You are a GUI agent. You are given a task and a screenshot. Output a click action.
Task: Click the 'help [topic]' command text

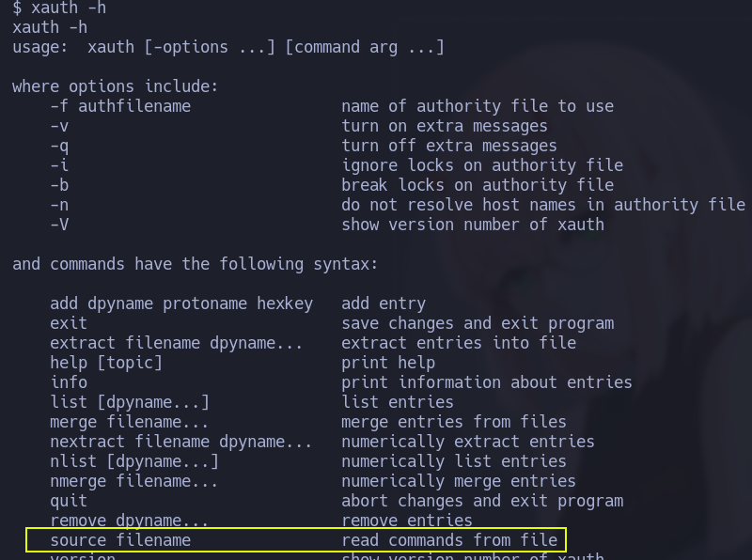click(x=106, y=363)
